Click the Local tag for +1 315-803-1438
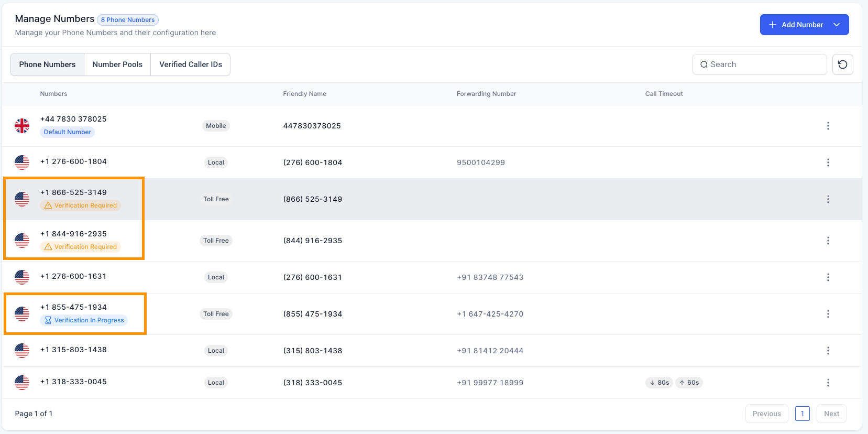Screen dimensions: 868x434 216,351
